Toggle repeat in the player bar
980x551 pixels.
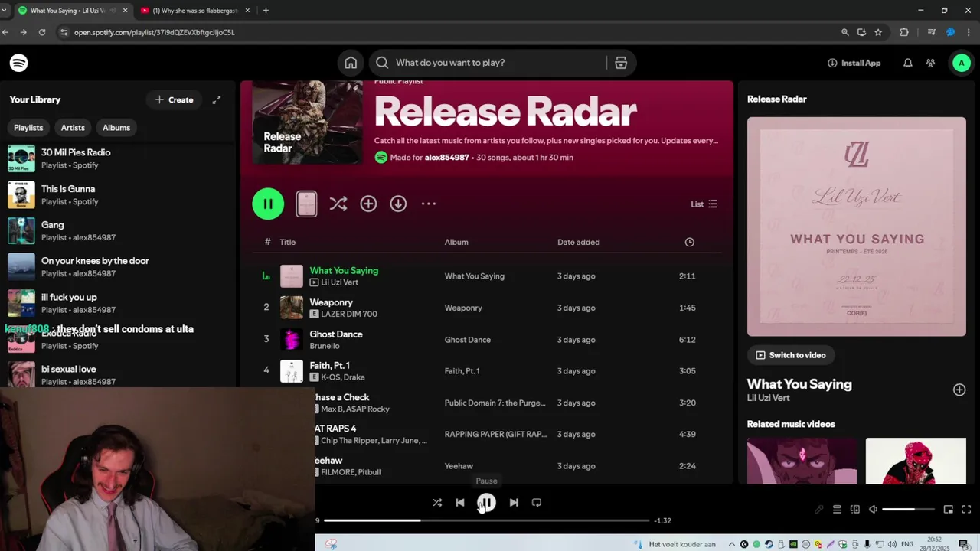click(537, 503)
